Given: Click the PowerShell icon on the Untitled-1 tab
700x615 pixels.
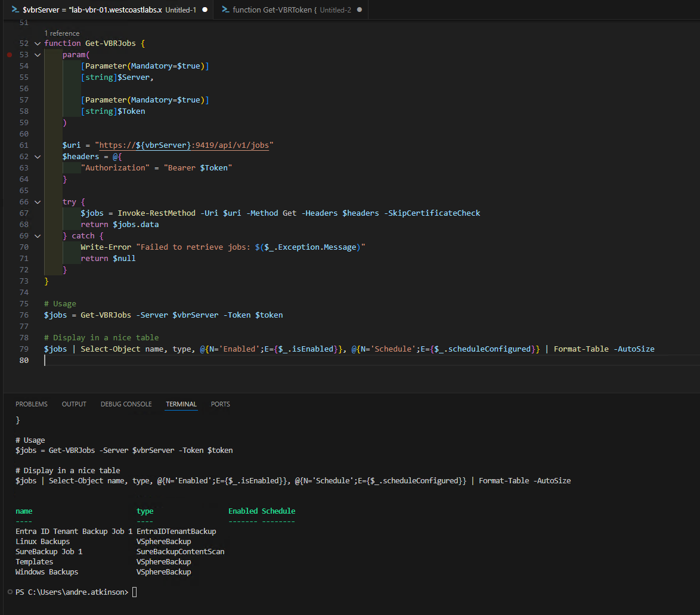Looking at the screenshot, I should (16, 10).
